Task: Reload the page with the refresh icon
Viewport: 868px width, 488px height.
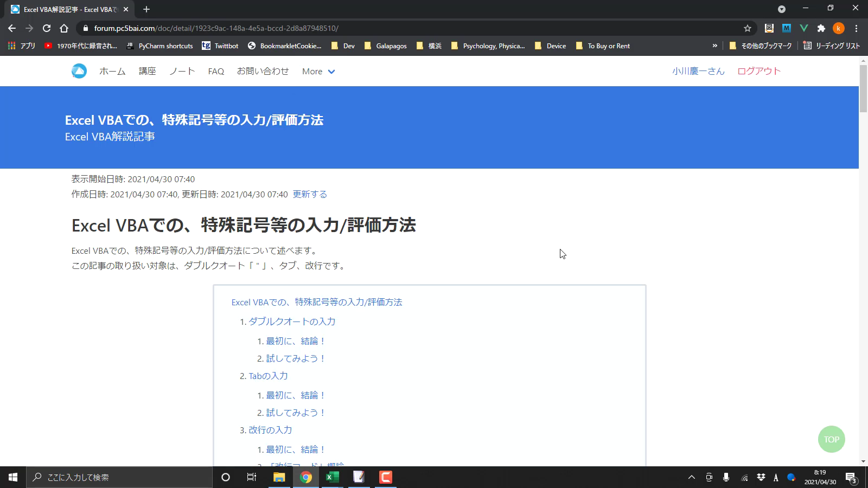Action: [47, 28]
